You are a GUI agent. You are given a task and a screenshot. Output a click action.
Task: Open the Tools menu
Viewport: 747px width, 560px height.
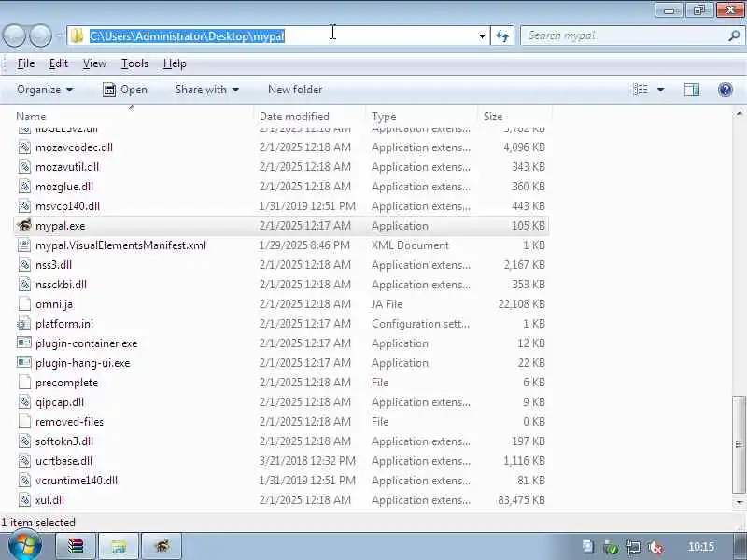(x=134, y=63)
